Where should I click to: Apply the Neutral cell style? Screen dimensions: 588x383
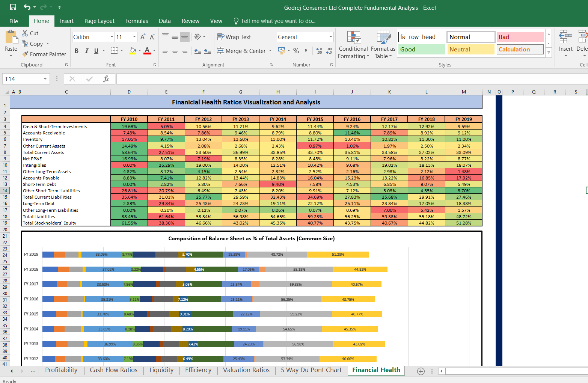tap(471, 49)
